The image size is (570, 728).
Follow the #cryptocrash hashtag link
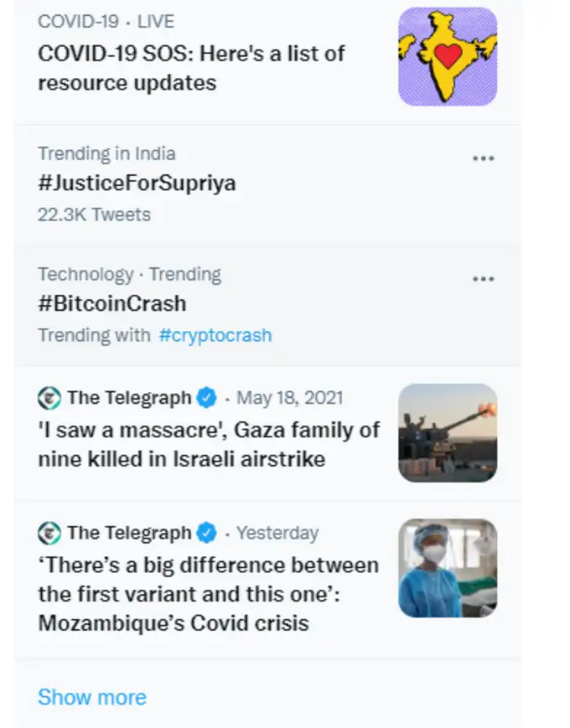point(215,335)
